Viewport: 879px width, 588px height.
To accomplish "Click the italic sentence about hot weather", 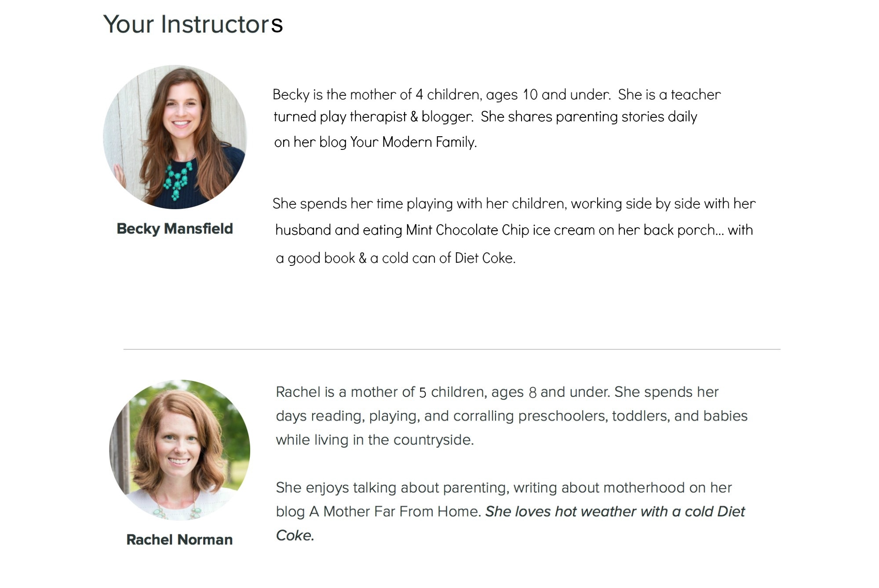I will (510, 523).
